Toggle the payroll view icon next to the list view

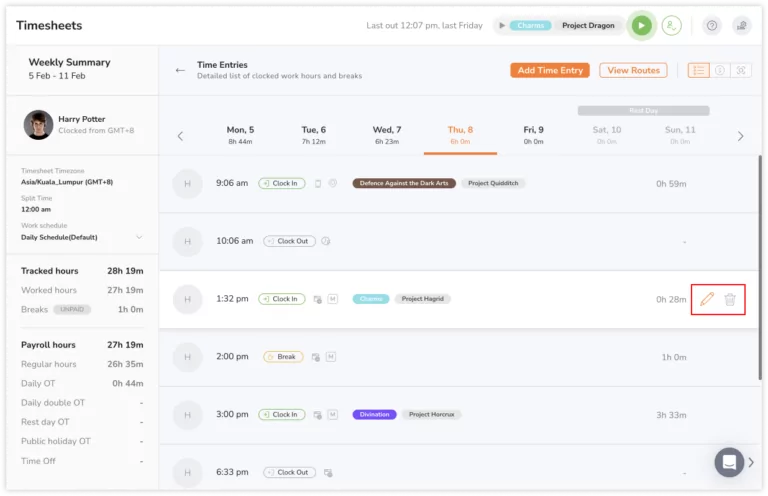point(720,71)
